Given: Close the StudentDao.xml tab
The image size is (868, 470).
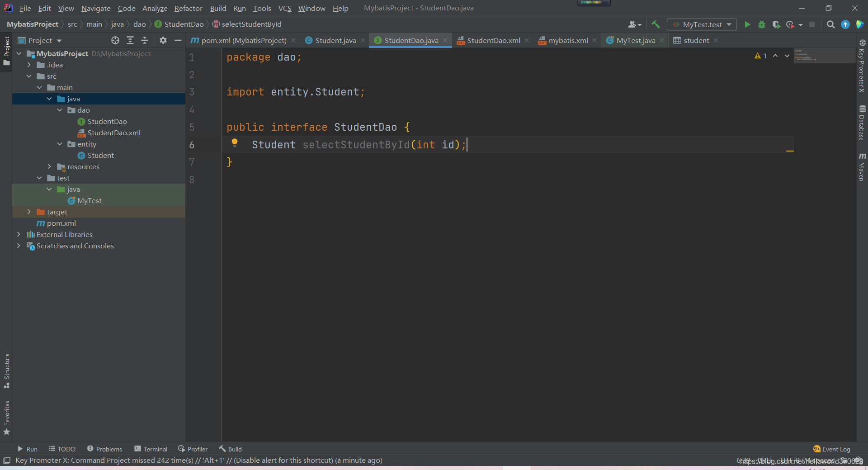Looking at the screenshot, I should (x=527, y=40).
